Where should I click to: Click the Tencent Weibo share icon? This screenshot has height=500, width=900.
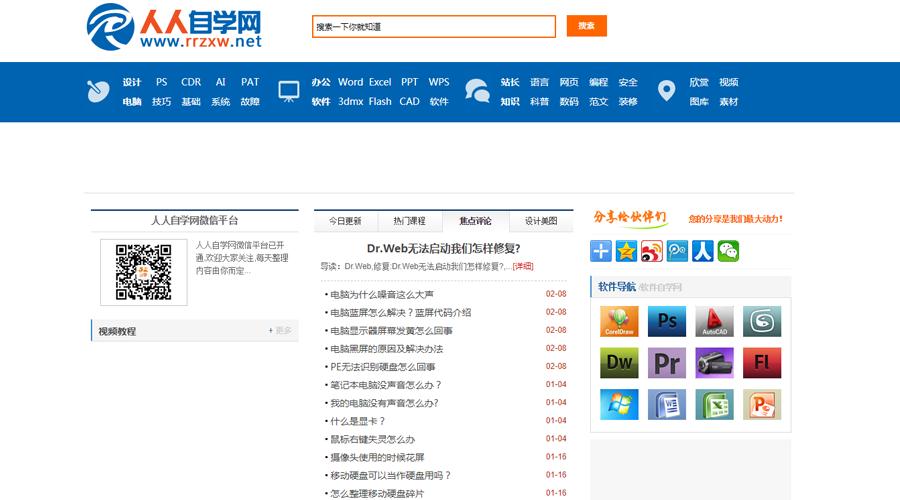tap(677, 251)
